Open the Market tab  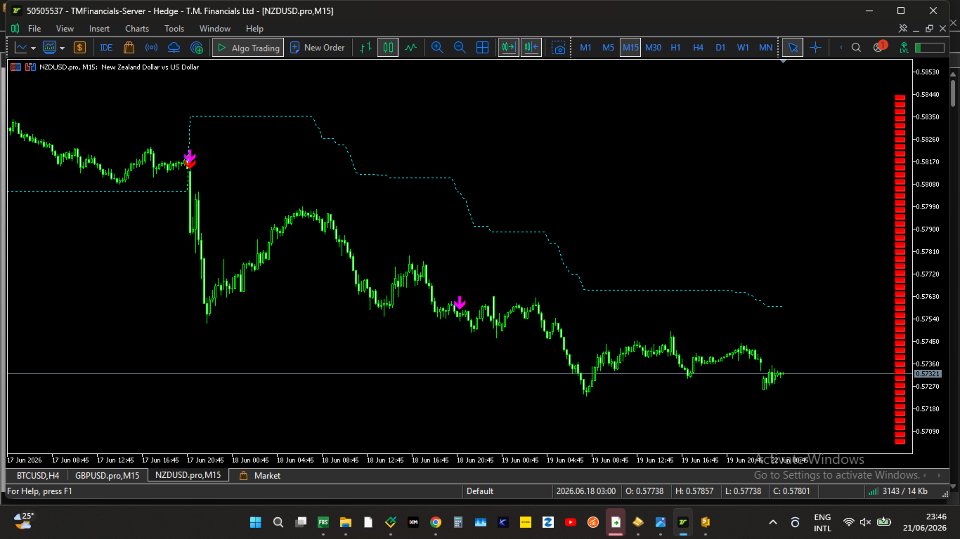(x=260, y=475)
